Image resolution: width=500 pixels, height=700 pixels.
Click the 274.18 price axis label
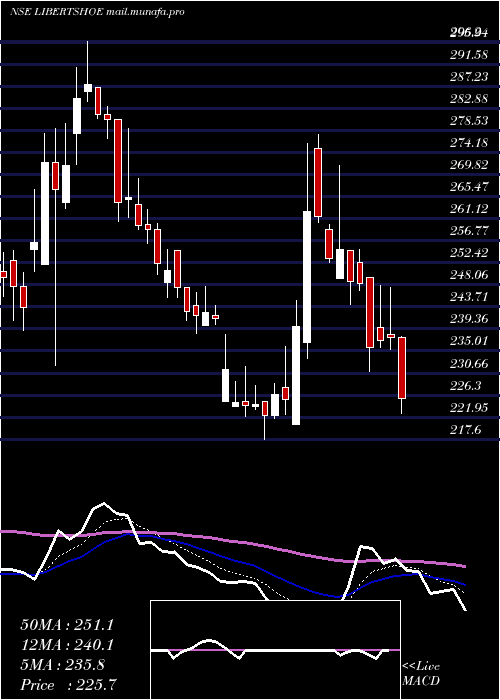click(468, 143)
